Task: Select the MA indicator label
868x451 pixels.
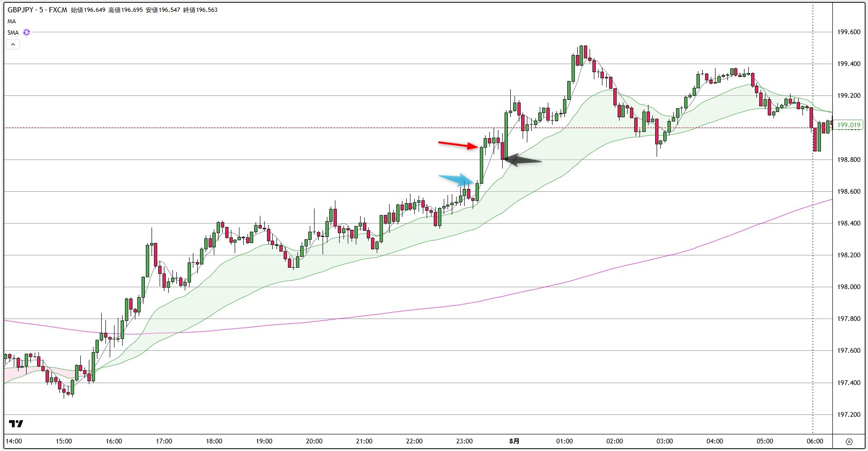Action: coord(11,21)
